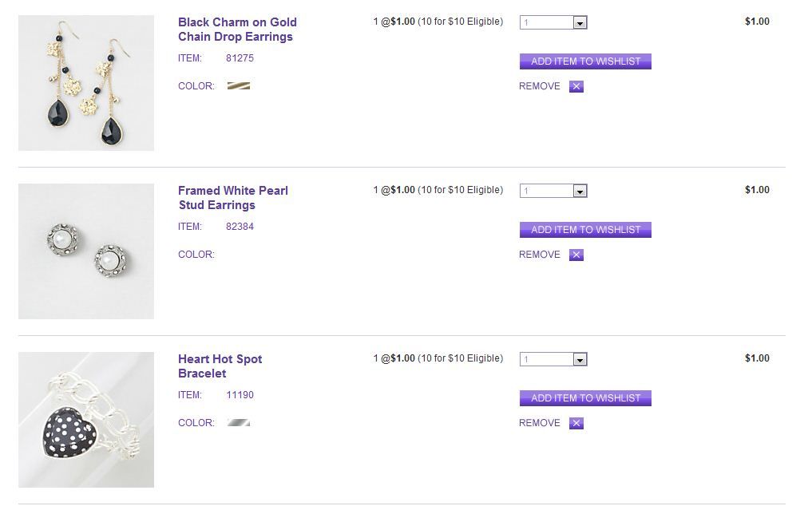Screen dimensions: 812x506
Task: Click the black drop earrings product thumbnail
Action: click(86, 83)
